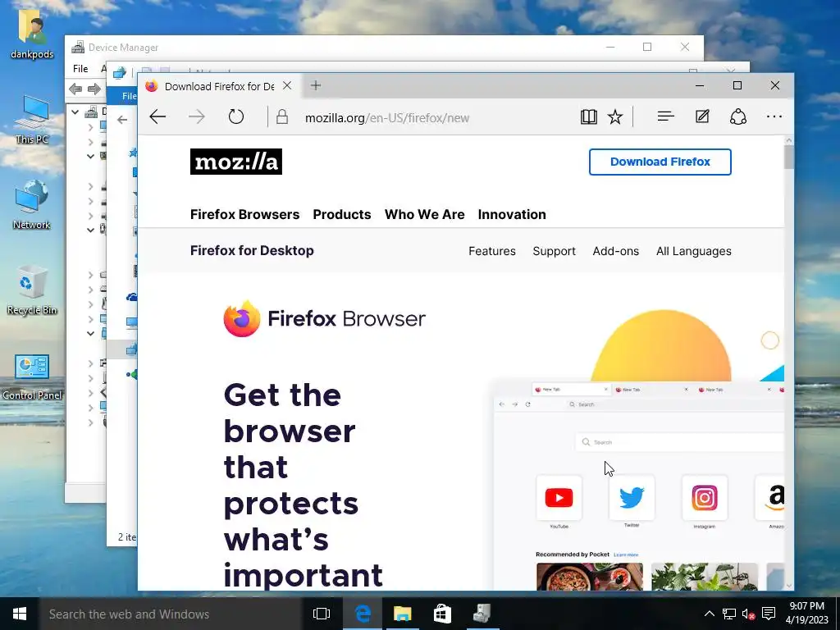
Task: Click the Mozilla logo
Action: [x=235, y=162]
